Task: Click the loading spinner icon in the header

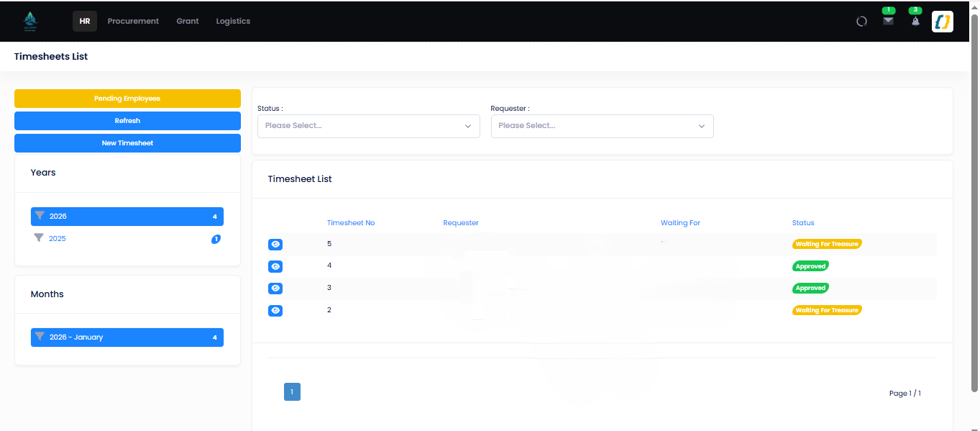Action: [861, 22]
